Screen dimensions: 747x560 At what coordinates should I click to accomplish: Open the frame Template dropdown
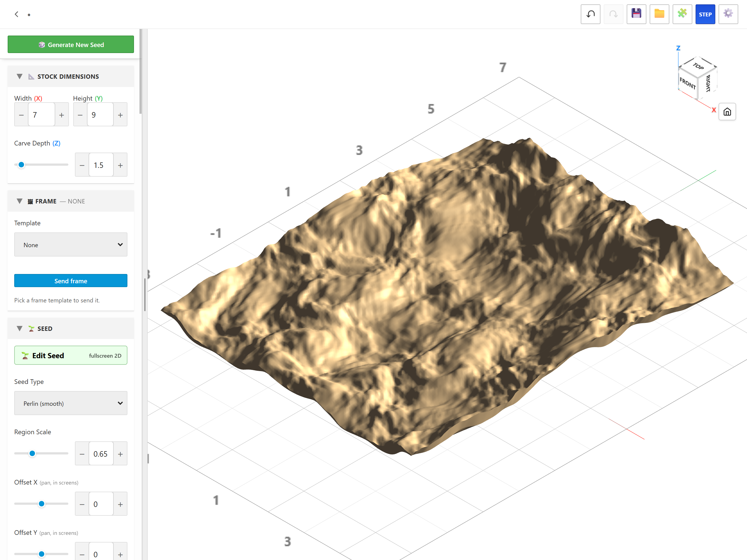pyautogui.click(x=71, y=244)
